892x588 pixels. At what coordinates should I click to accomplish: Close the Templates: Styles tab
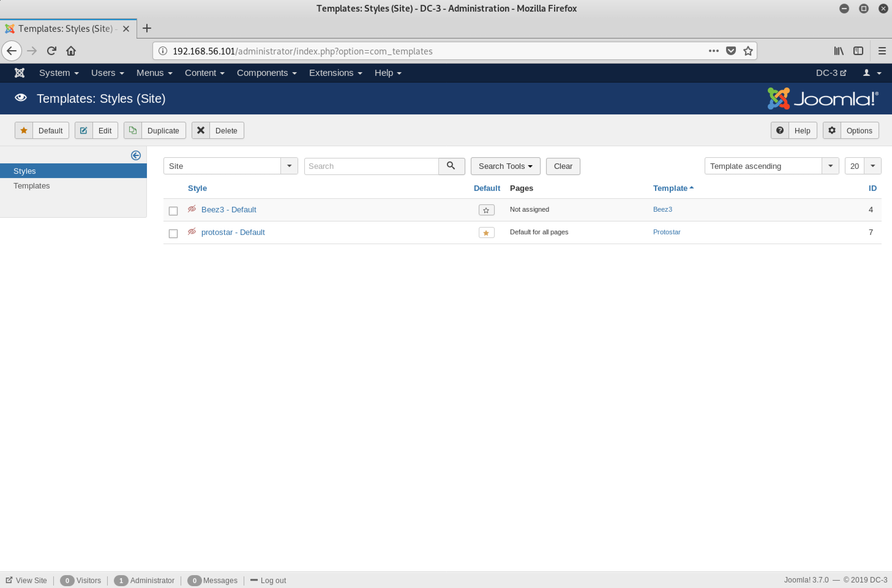coord(126,29)
